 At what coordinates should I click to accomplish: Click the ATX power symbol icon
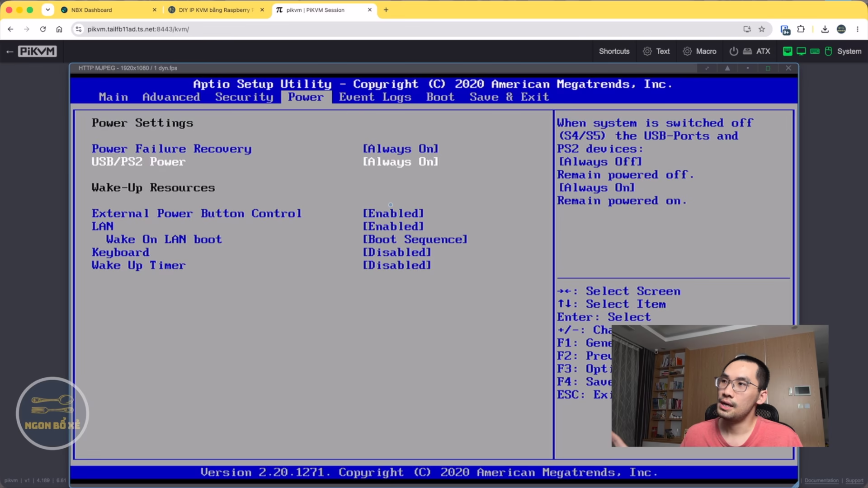tap(734, 52)
